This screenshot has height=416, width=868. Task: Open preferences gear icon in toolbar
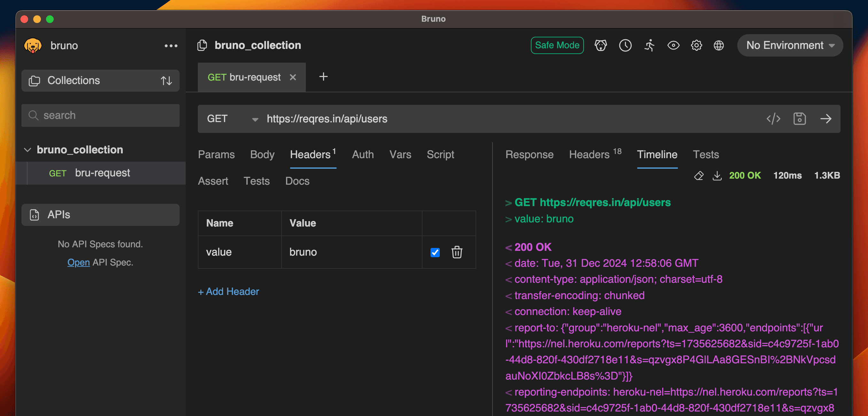696,45
